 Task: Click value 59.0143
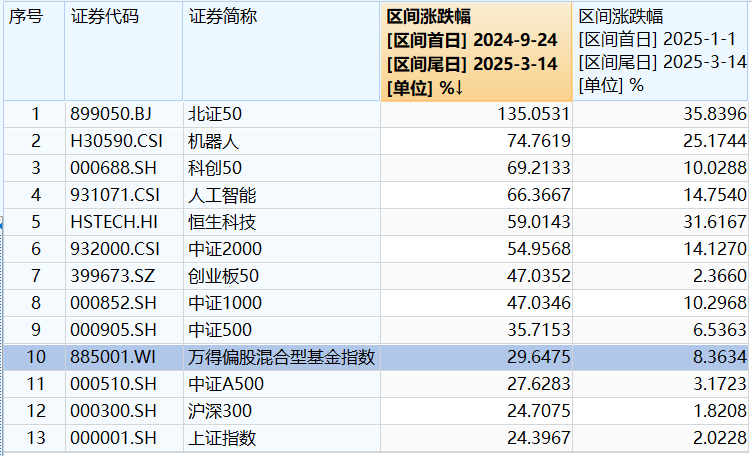click(539, 222)
